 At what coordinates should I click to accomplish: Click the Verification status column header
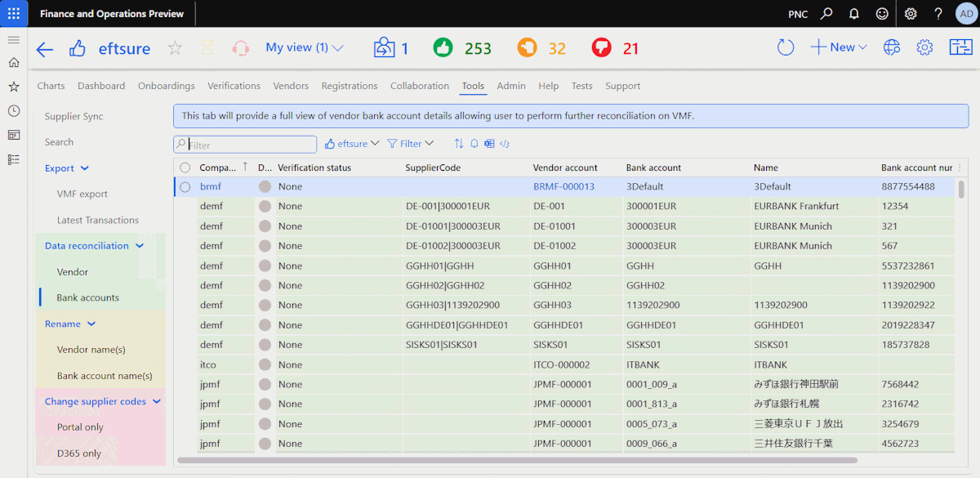tap(314, 168)
